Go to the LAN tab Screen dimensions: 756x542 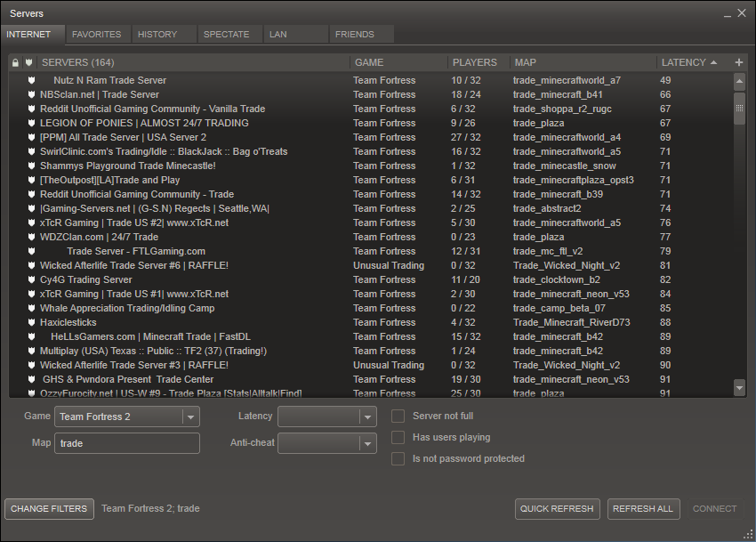point(295,35)
